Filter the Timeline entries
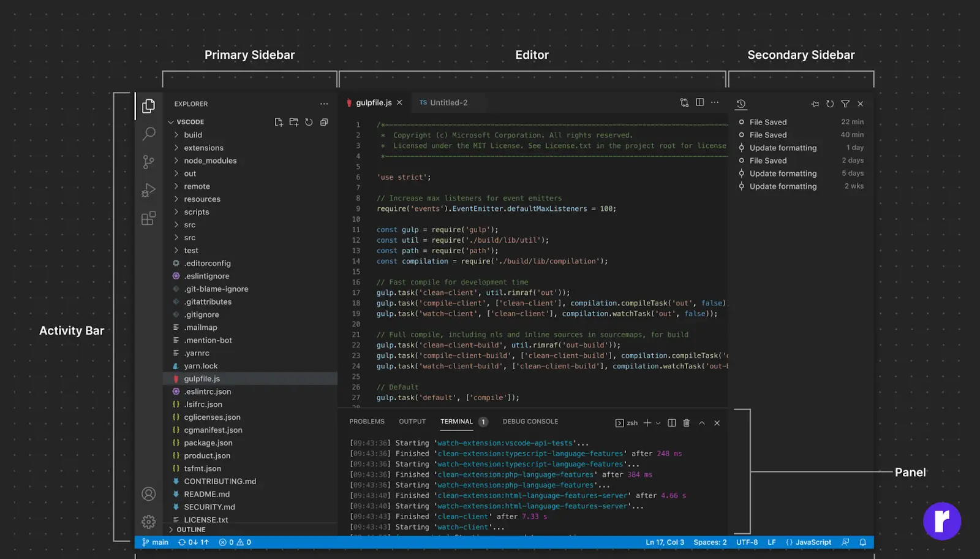 (x=845, y=104)
